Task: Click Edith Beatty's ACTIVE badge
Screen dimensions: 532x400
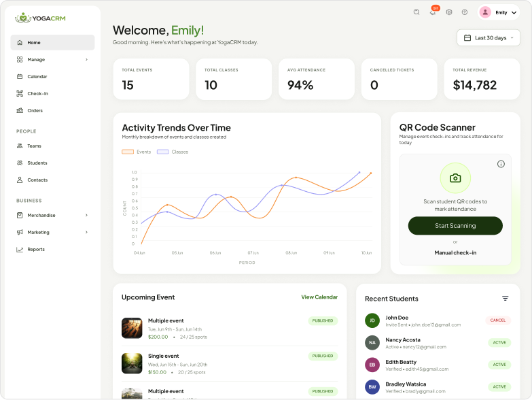Action: [499, 365]
